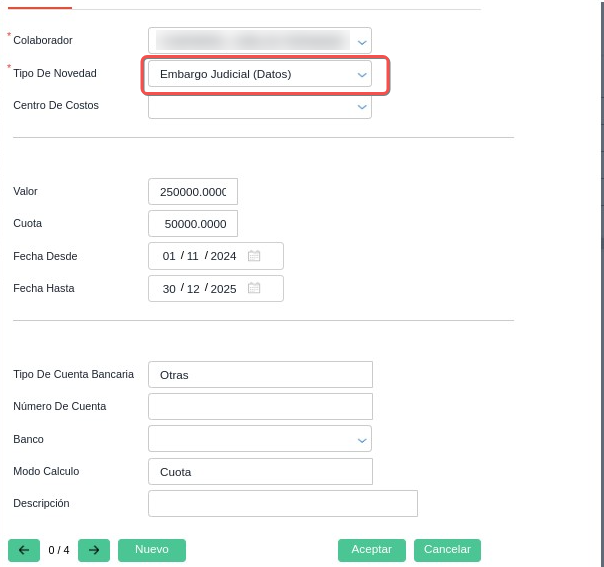Select the Modo Calculo field
Screen dimensions: 604x567
tap(260, 472)
